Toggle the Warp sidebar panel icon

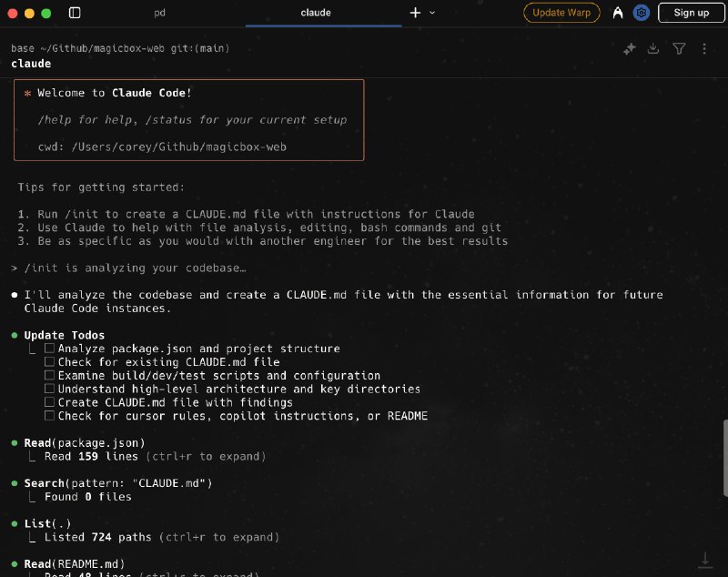click(x=75, y=13)
